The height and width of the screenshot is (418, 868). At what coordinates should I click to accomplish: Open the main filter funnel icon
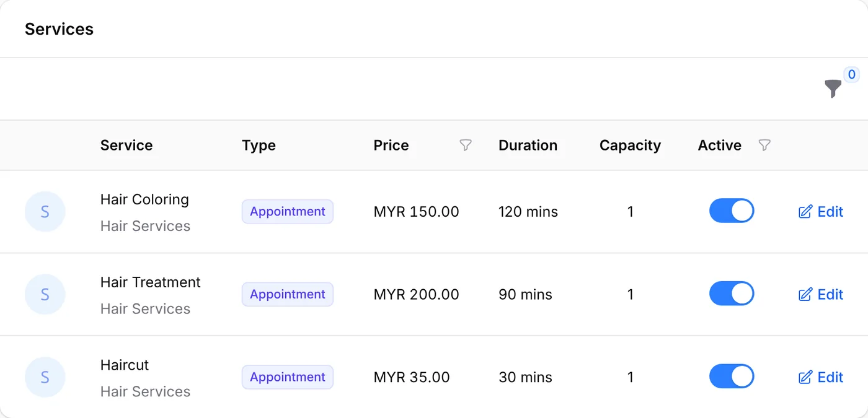click(x=833, y=89)
